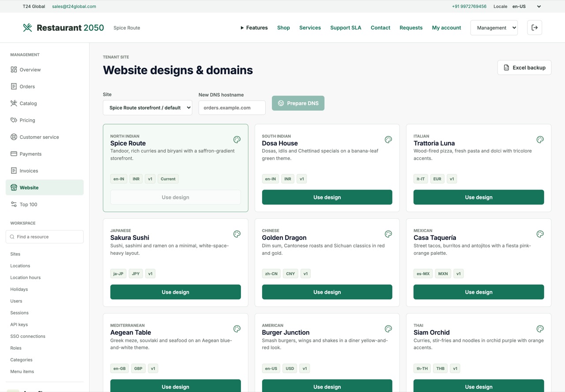The height and width of the screenshot is (392, 565).
Task: Click the New DNS hostname field
Action: point(232,108)
